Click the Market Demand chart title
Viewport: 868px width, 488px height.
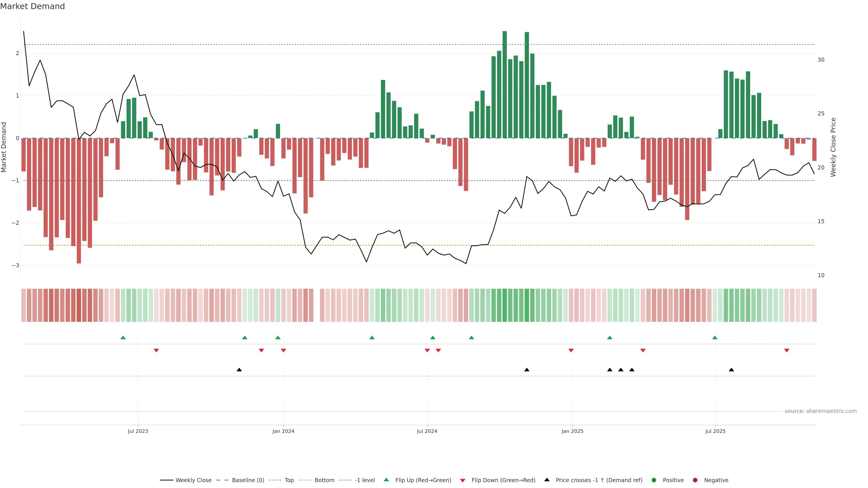pyautogui.click(x=32, y=6)
